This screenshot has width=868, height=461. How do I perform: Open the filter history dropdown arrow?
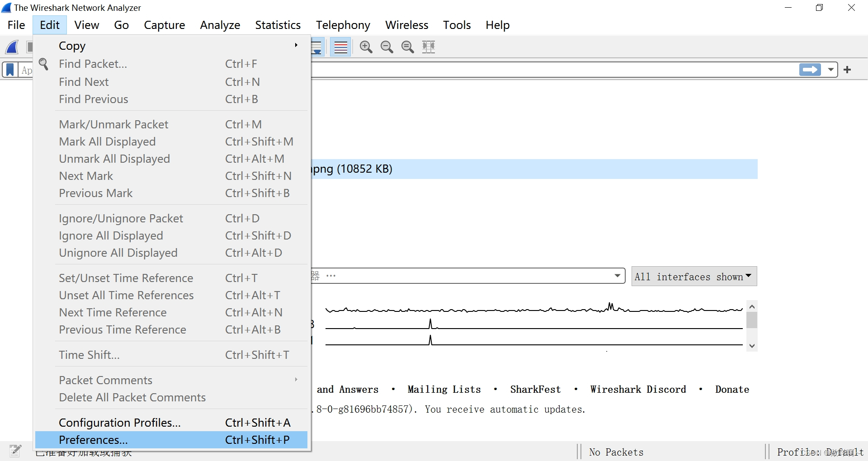point(830,70)
